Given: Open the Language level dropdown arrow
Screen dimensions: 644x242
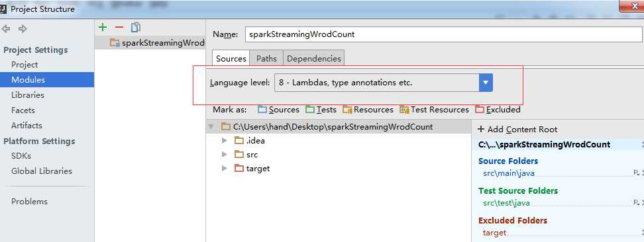Looking at the screenshot, I should tap(486, 83).
